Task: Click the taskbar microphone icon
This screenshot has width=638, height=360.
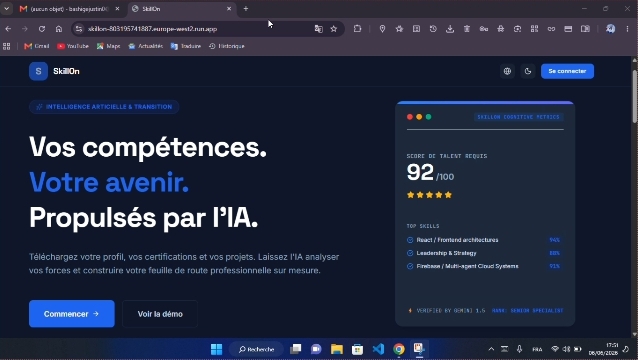Action: (x=519, y=349)
